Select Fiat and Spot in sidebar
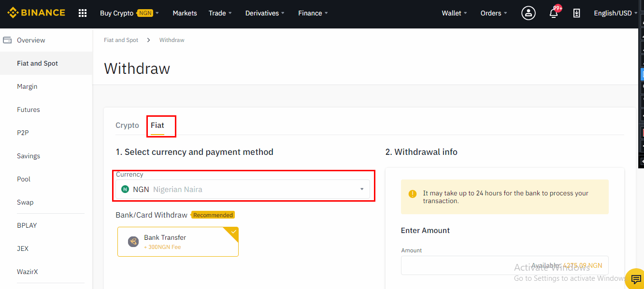Image resolution: width=644 pixels, height=289 pixels. tap(46, 63)
